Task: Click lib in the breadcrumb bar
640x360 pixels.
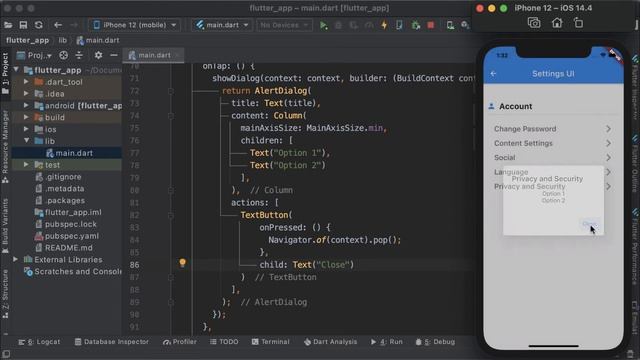Action: (x=62, y=40)
